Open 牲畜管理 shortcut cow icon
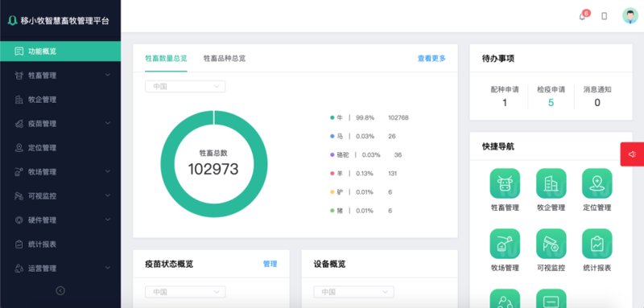This screenshot has height=308, width=644. click(x=505, y=183)
